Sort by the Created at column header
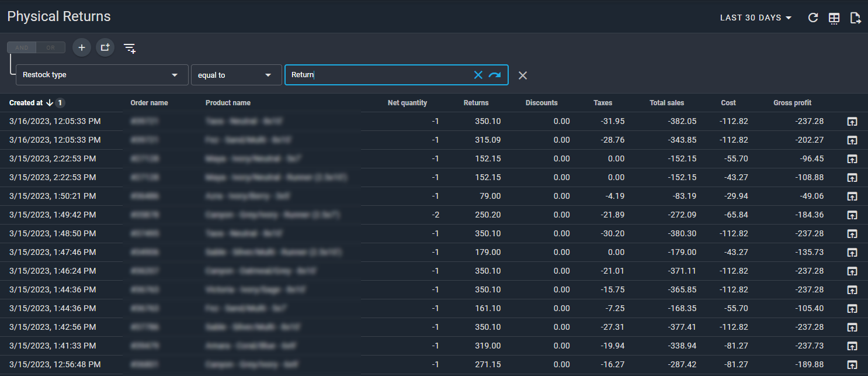The image size is (868, 376). pyautogui.click(x=26, y=103)
